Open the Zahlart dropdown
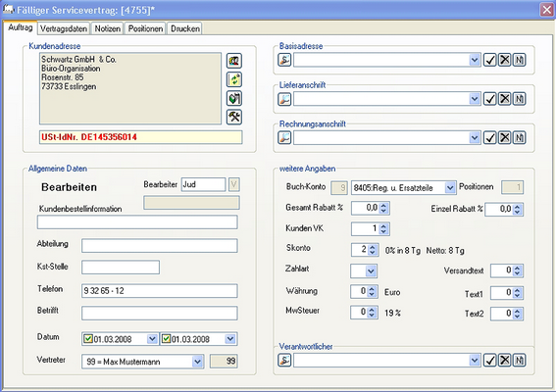The width and height of the screenshot is (556, 392). [371, 271]
